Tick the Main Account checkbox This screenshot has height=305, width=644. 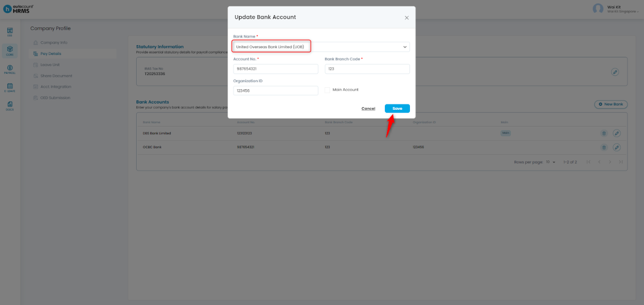[327, 90]
